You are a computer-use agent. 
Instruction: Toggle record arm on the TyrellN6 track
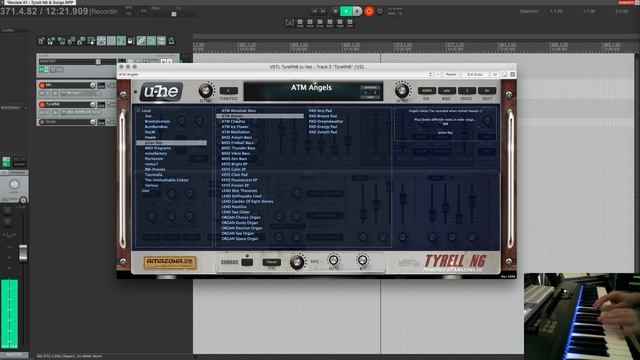coord(42,104)
